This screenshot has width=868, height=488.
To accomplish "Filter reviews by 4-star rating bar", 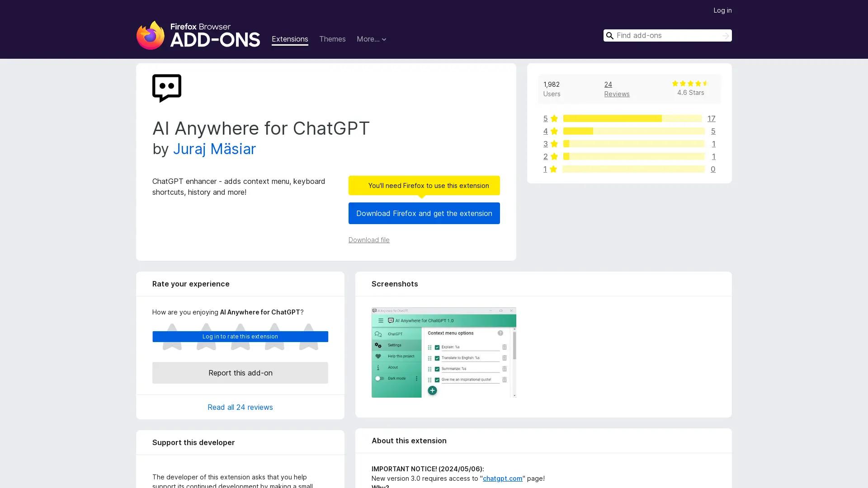I will 633,131.
